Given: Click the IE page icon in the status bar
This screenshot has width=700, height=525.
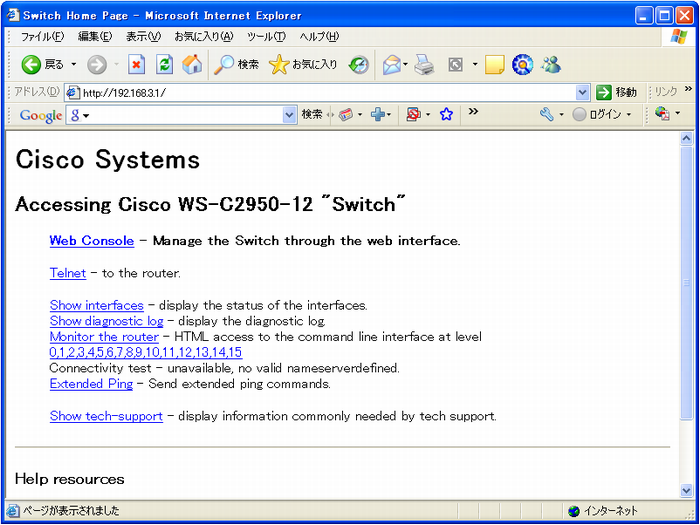Looking at the screenshot, I should [x=13, y=511].
